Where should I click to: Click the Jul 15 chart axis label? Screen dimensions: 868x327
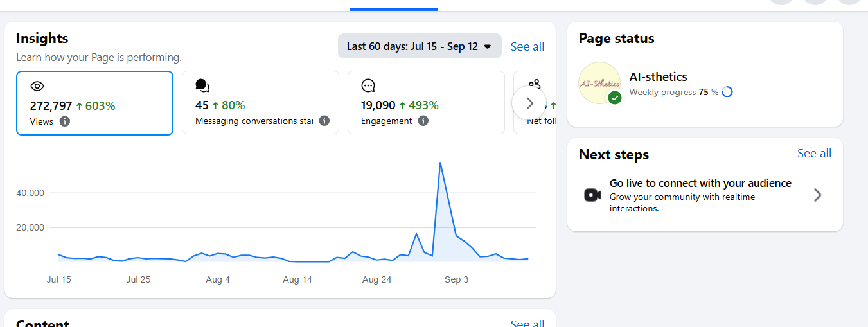pyautogui.click(x=59, y=279)
